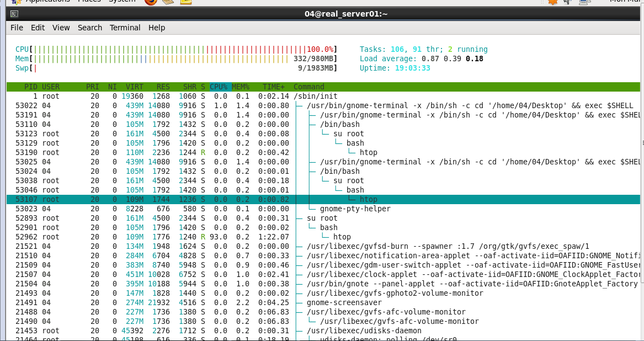Select the /sbin/init process row
644x341 pixels.
point(323,96)
